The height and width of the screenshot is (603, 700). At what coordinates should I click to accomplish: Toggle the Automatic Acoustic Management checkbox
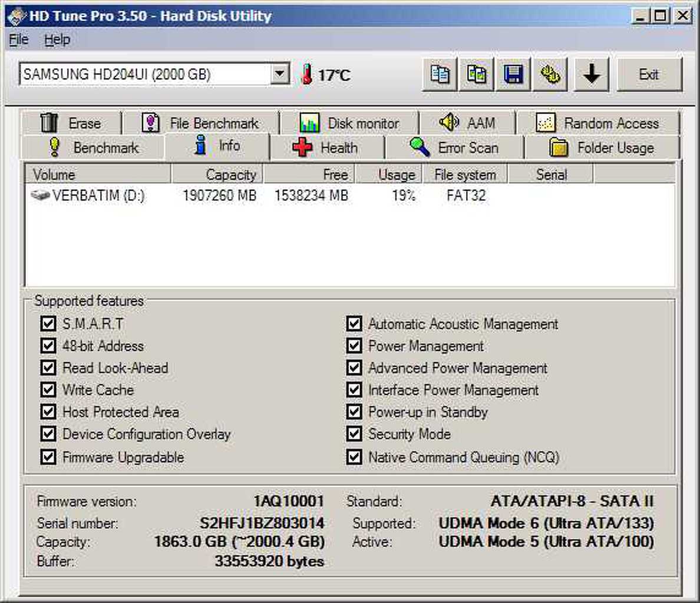coord(354,323)
